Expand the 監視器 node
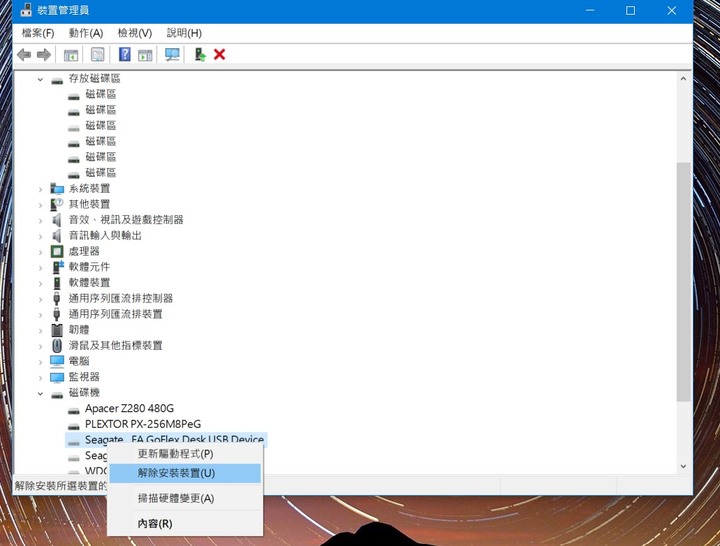This screenshot has width=720, height=546. (x=40, y=378)
